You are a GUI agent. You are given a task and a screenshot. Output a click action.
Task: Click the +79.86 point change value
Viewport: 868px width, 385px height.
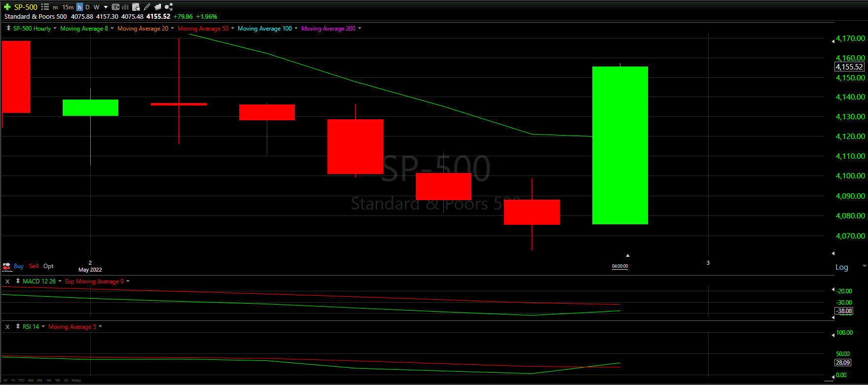tap(183, 17)
